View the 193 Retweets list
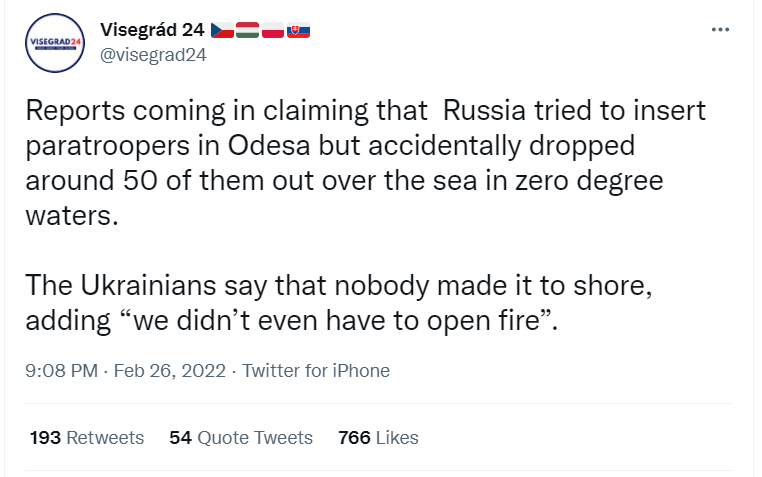762x477 pixels. 87,437
